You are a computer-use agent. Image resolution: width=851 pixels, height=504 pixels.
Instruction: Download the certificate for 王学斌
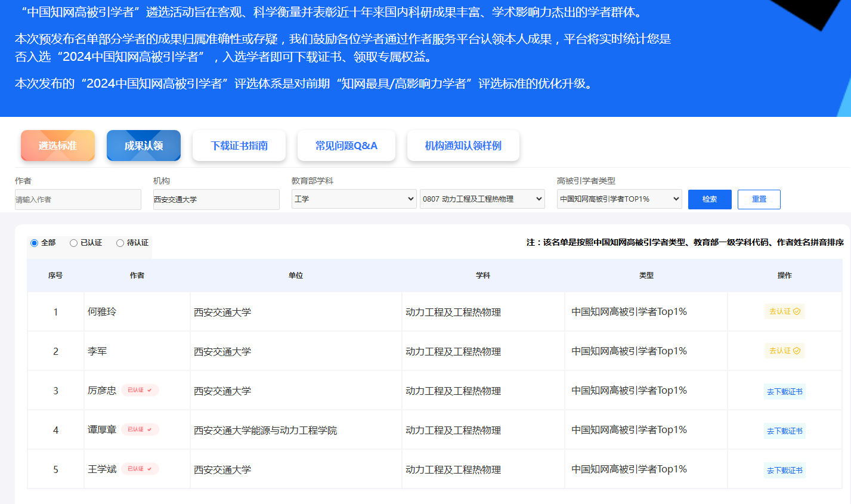(784, 470)
